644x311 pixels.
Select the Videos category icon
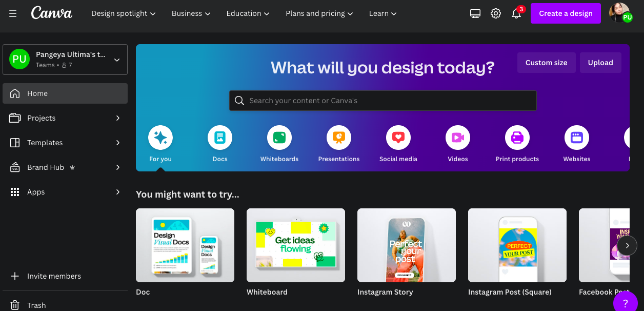click(458, 138)
